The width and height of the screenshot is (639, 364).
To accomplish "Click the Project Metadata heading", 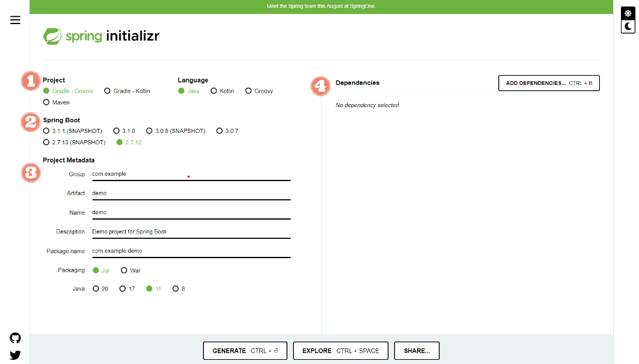I will (69, 160).
